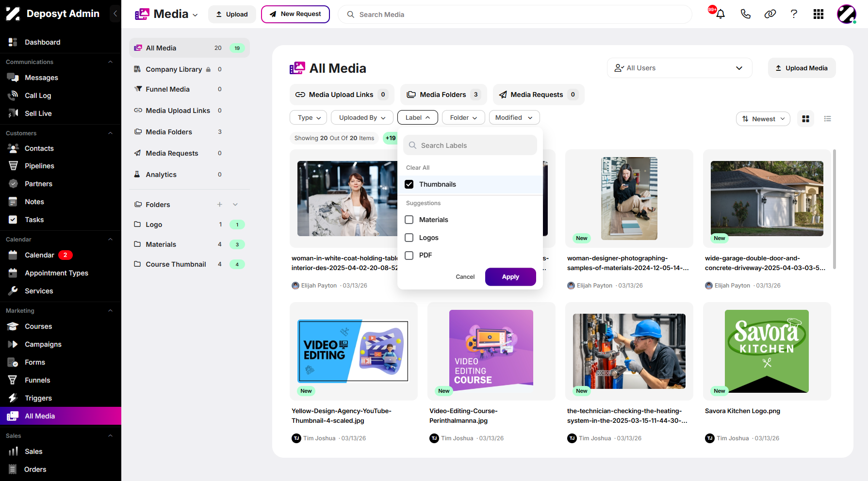This screenshot has height=481, width=868.
Task: Click the Apply button
Action: click(510, 277)
